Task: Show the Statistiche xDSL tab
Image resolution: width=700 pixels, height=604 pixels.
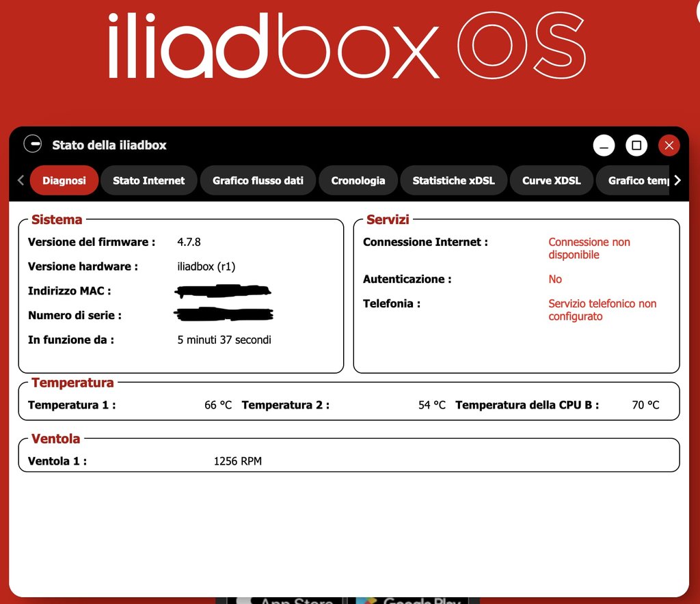Action: click(x=453, y=180)
